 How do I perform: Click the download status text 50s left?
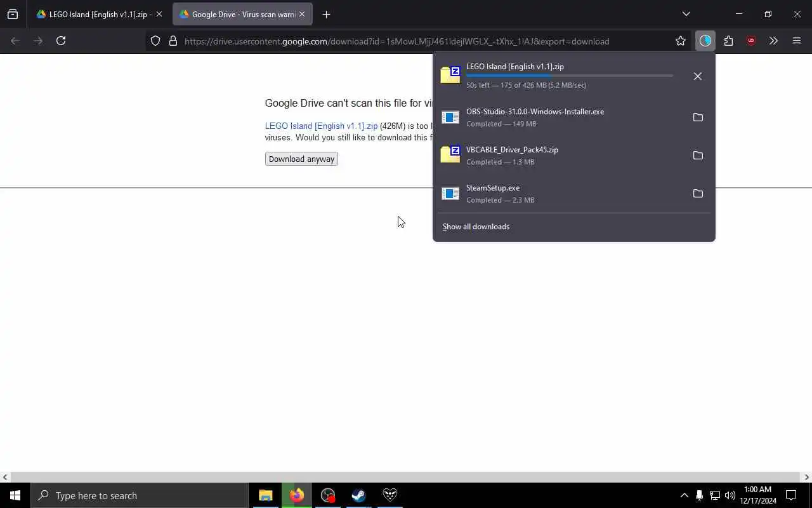point(526,85)
